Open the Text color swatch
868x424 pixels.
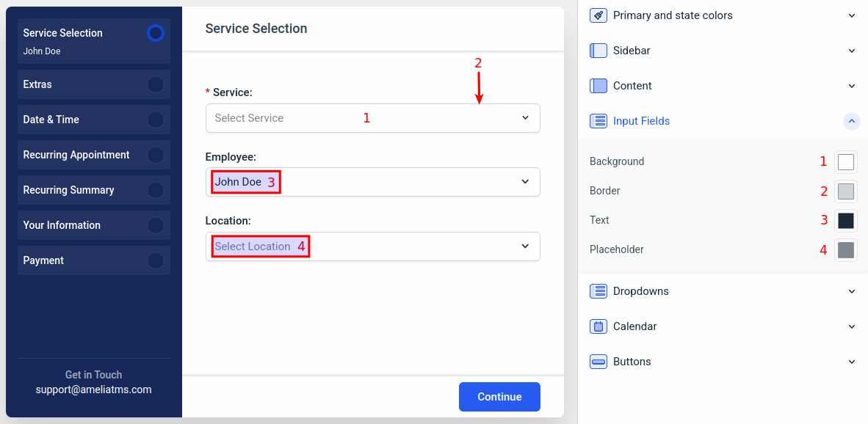point(846,220)
